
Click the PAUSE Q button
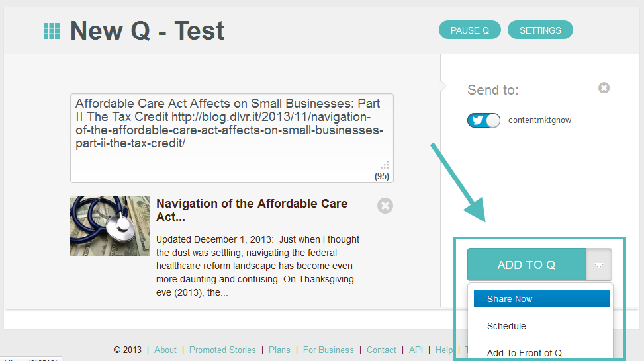point(469,30)
